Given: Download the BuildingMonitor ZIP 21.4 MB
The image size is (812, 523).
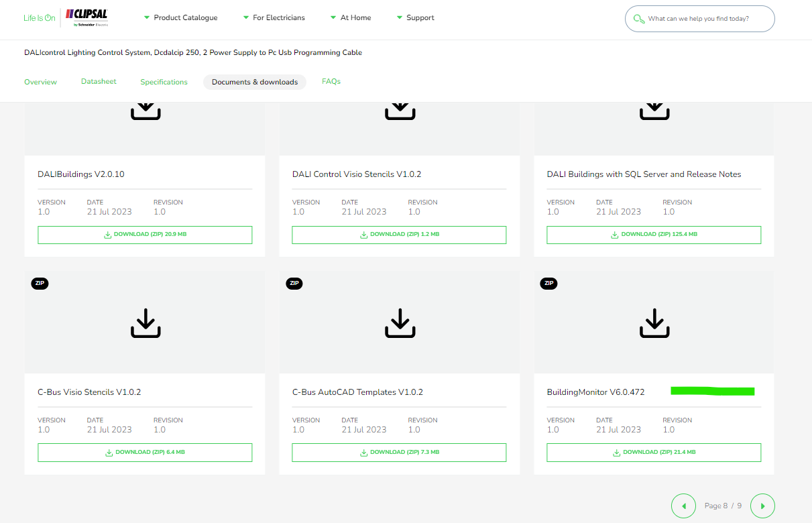Looking at the screenshot, I should coord(654,453).
